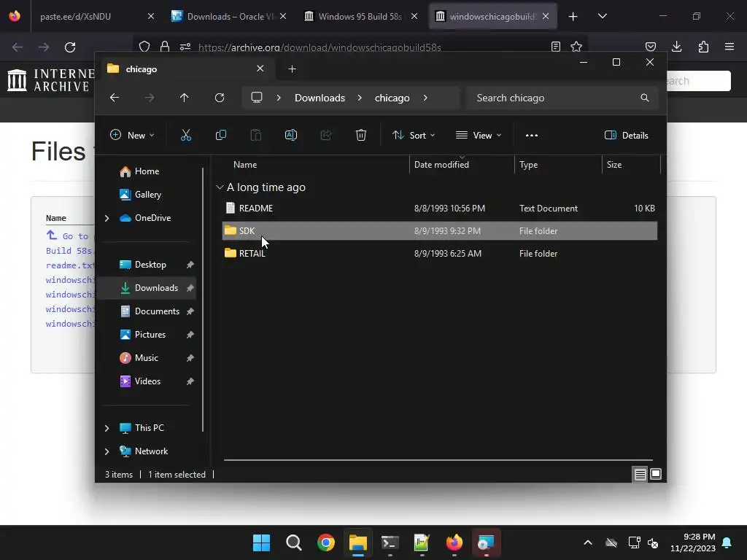Image resolution: width=747 pixels, height=560 pixels.
Task: Select the SDK folder row
Action: (x=440, y=230)
